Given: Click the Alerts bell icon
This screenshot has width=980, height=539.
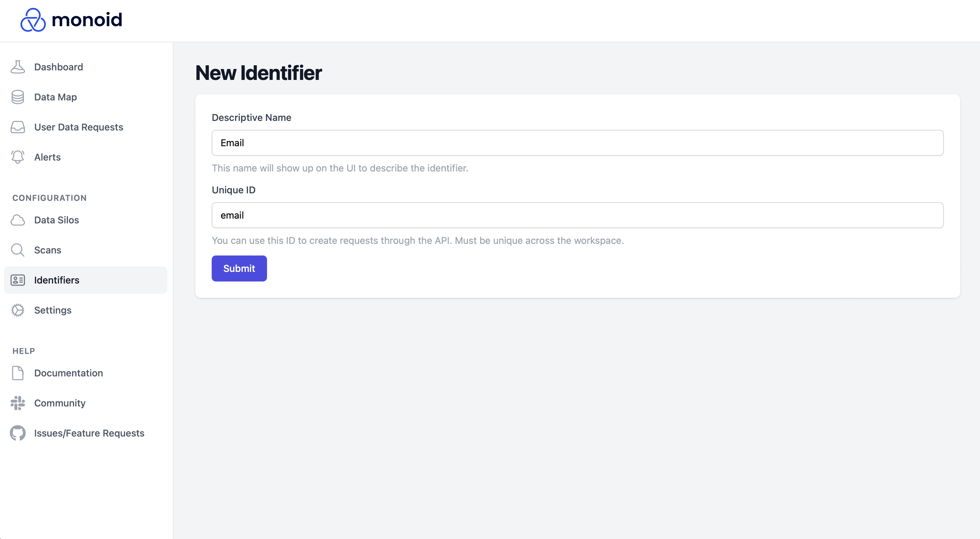Looking at the screenshot, I should [18, 157].
